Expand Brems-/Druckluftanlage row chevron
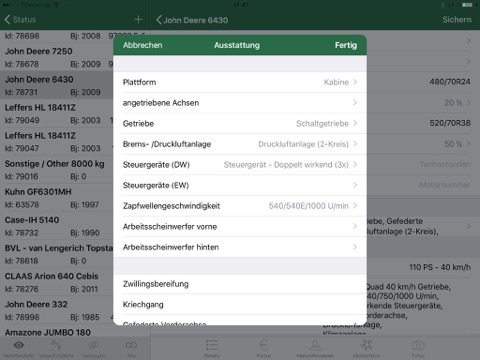480x360 pixels. 355,144
